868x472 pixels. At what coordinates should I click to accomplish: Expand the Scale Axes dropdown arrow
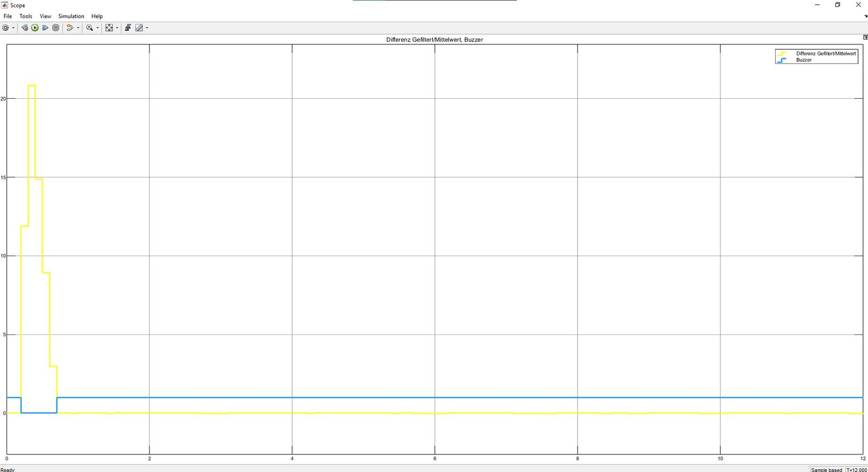[117, 28]
